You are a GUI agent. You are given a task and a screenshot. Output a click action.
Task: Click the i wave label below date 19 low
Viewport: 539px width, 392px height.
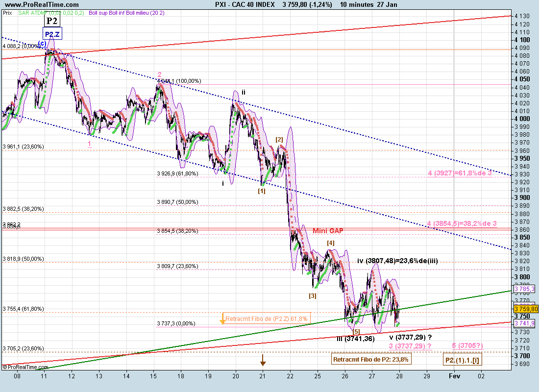(x=223, y=184)
